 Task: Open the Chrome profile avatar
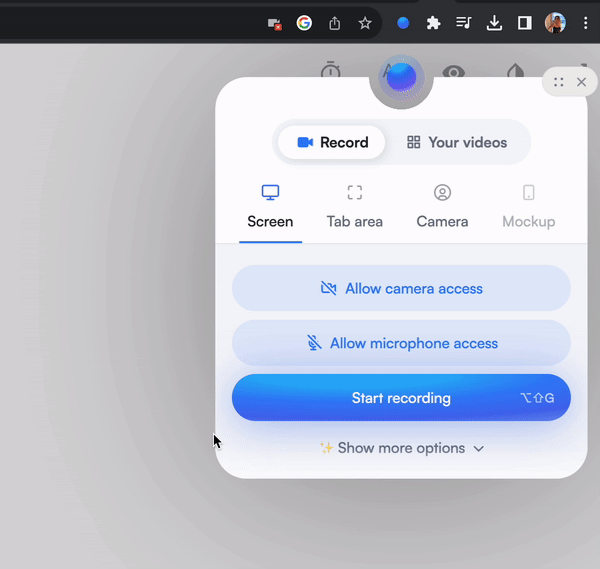[555, 23]
